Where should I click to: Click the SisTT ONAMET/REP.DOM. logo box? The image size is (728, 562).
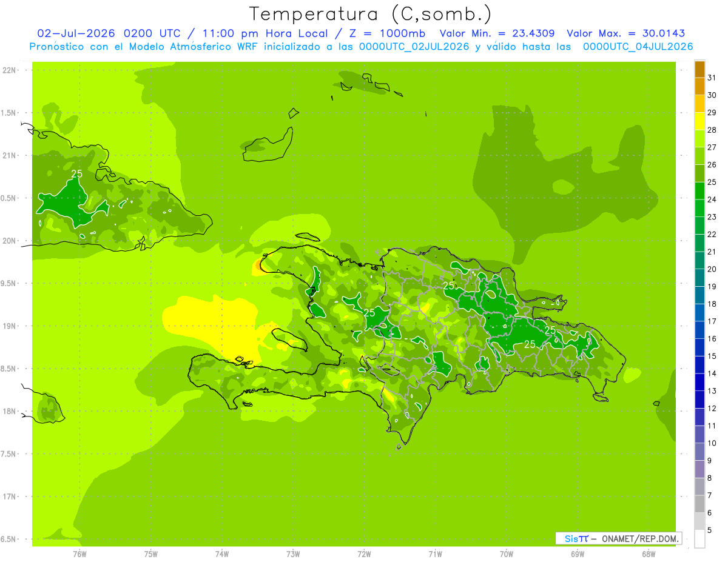pos(618,538)
